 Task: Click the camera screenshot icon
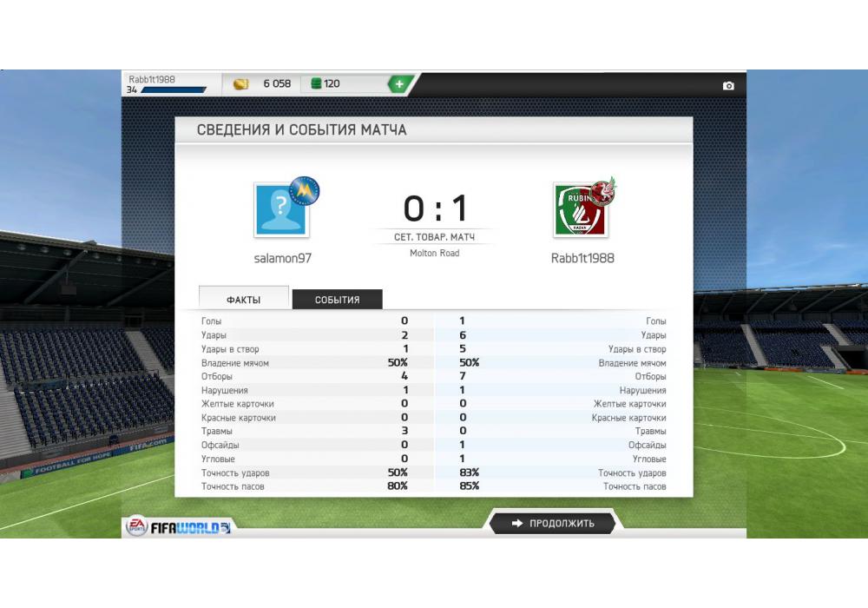[728, 86]
